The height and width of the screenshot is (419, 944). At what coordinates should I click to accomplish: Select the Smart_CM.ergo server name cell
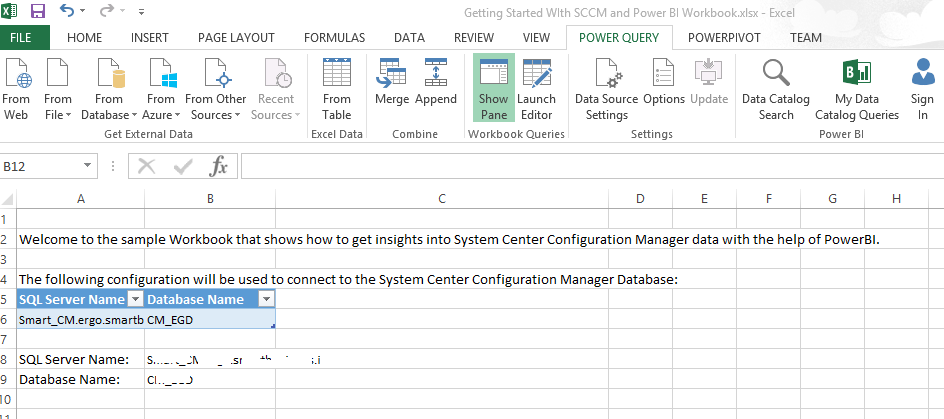coord(81,320)
